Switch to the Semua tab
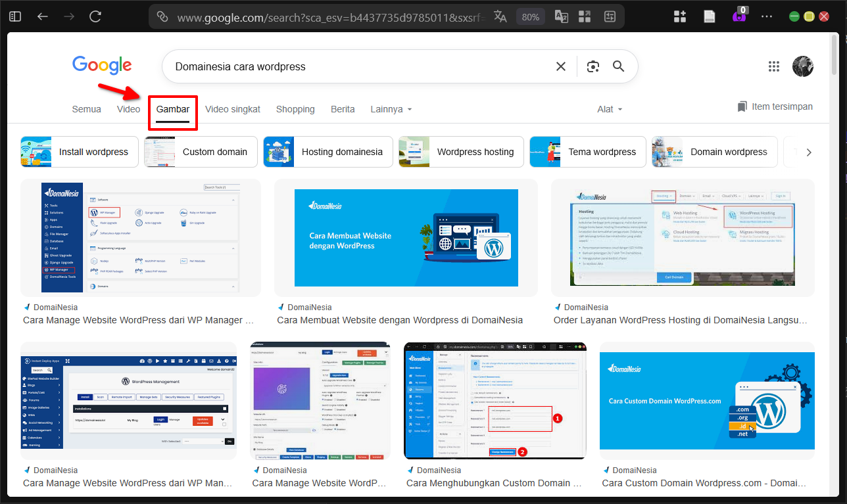 pos(86,109)
